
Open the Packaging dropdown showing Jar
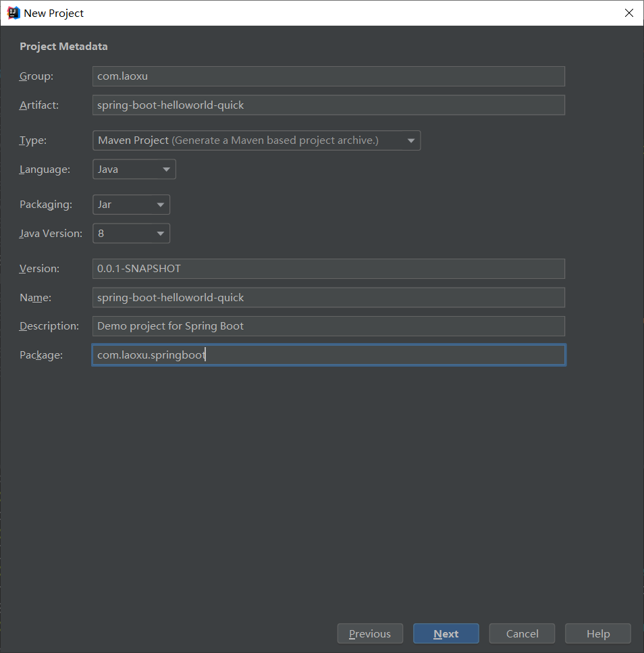point(131,205)
